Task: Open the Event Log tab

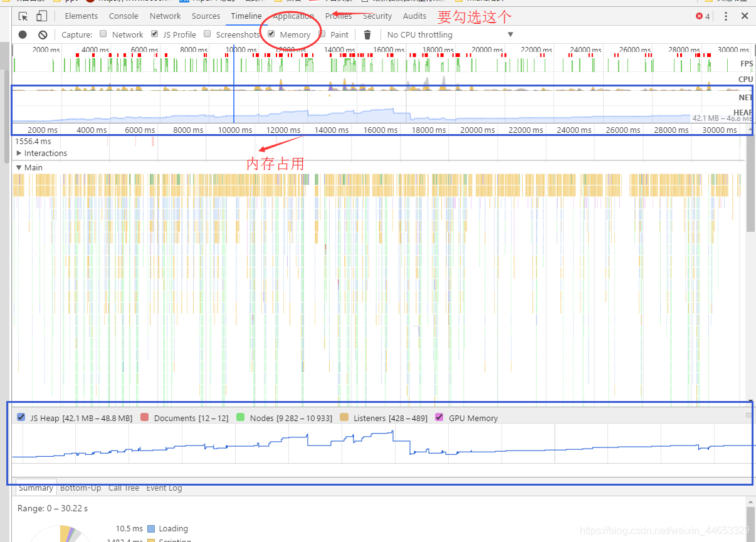Action: point(164,488)
